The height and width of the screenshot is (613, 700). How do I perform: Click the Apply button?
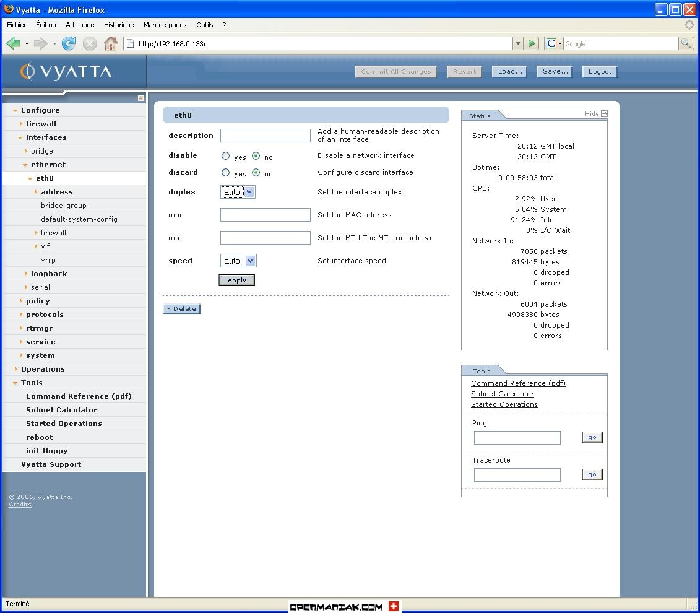[236, 280]
